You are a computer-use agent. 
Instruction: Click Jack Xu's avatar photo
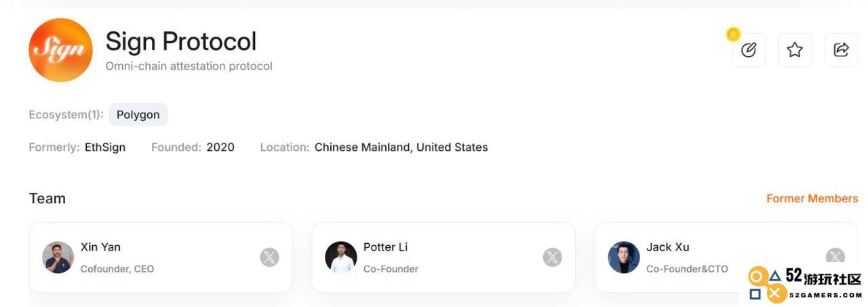[623, 257]
